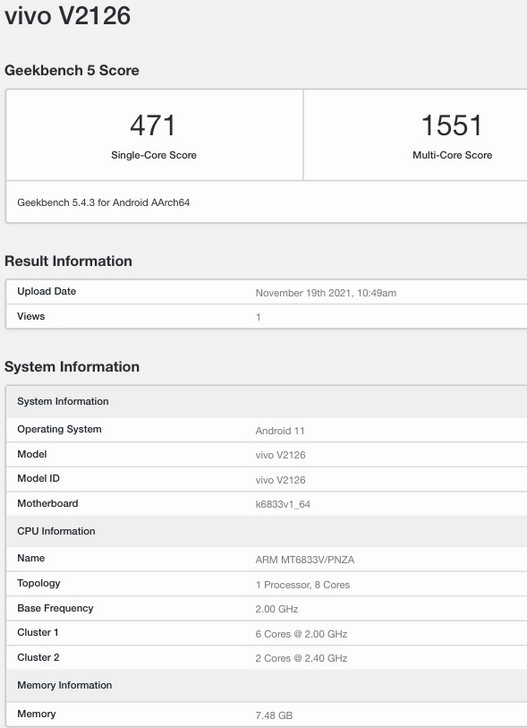Viewport: 527px width, 728px height.
Task: Click the 'CPU Information' table header
Action: pos(267,531)
